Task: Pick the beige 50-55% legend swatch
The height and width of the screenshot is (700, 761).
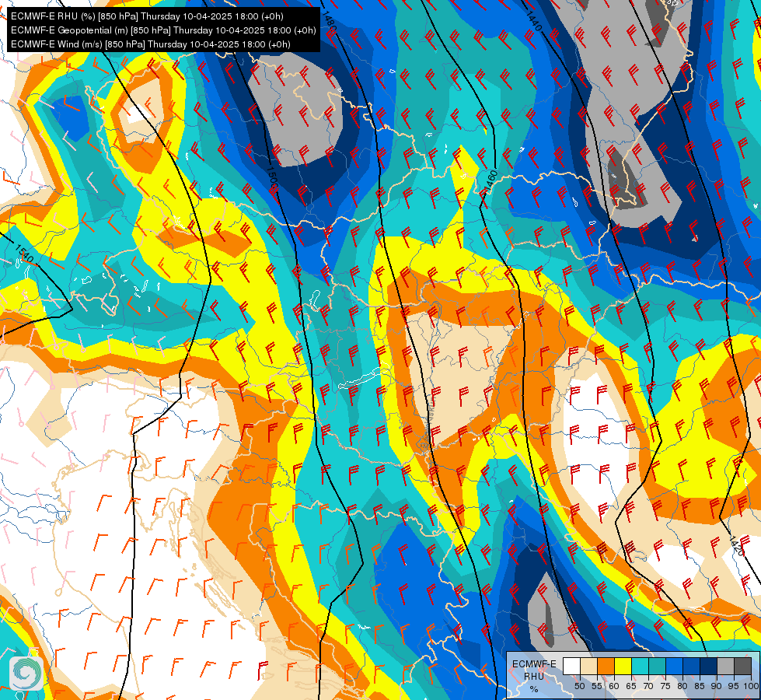Action: [x=588, y=667]
